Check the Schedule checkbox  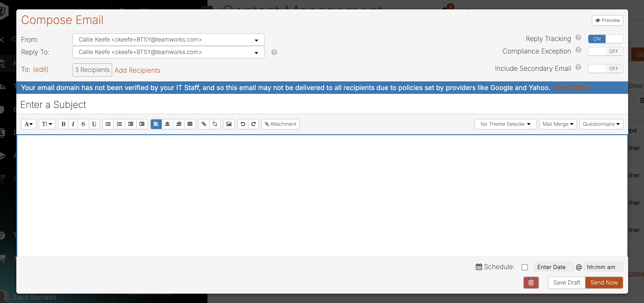[x=525, y=267]
